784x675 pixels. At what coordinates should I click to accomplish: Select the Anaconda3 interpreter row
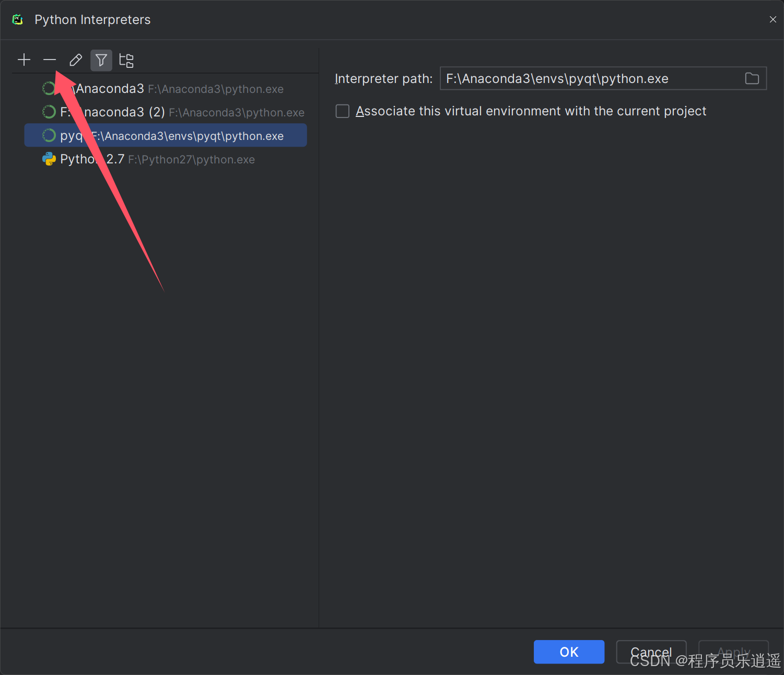166,89
